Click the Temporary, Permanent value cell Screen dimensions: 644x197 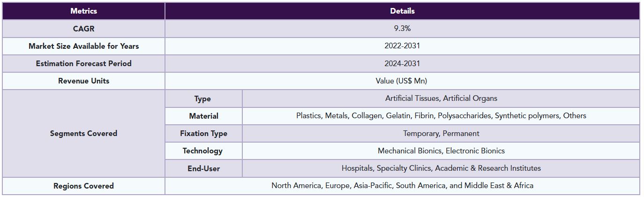tap(441, 133)
